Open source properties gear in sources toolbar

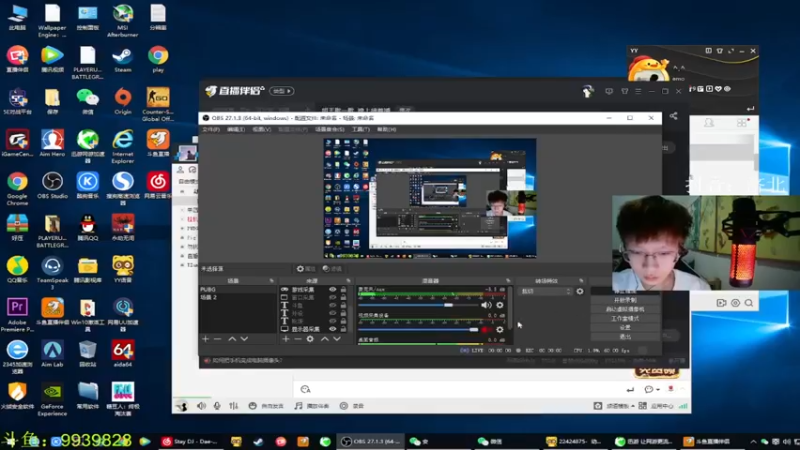(x=310, y=339)
